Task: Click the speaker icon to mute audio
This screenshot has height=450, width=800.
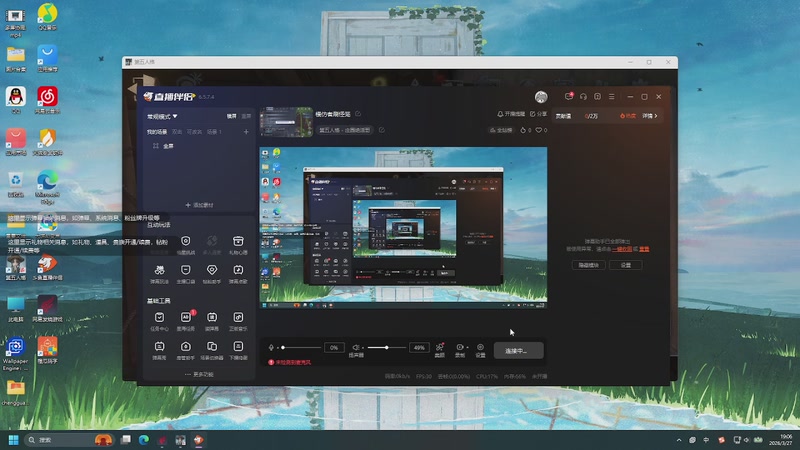Action: tap(356, 347)
